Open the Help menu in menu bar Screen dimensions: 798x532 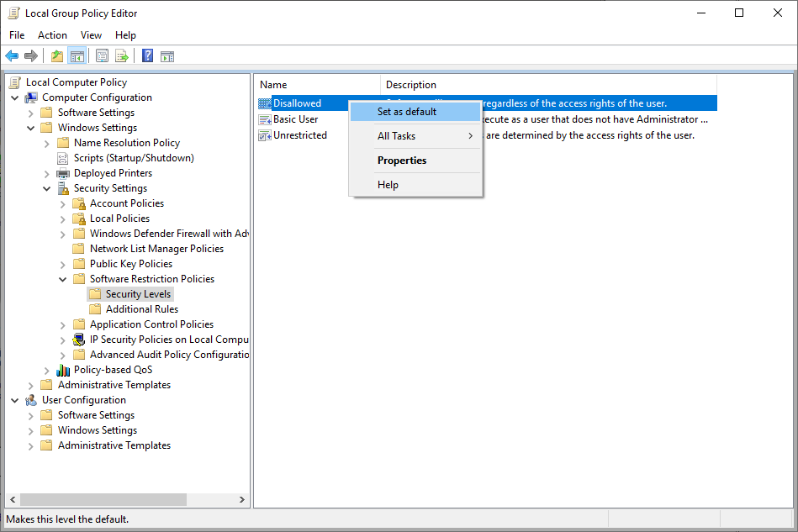pyautogui.click(x=125, y=35)
